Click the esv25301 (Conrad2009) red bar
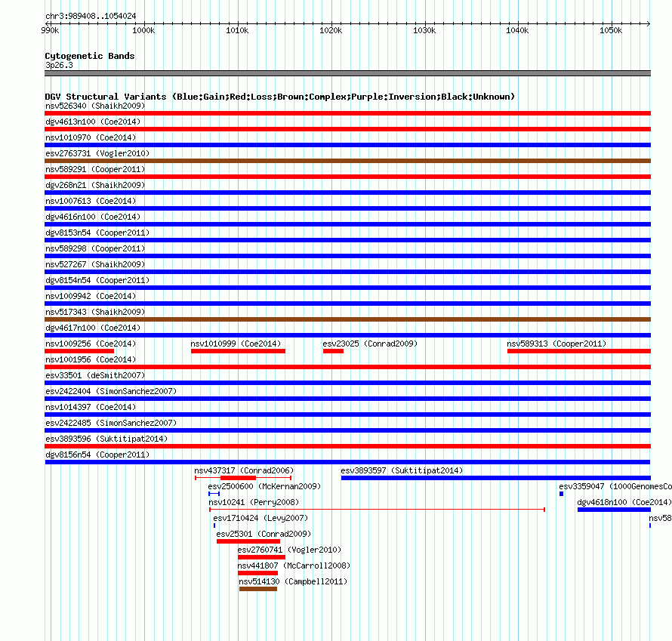The height and width of the screenshot is (641, 672). coord(248,541)
